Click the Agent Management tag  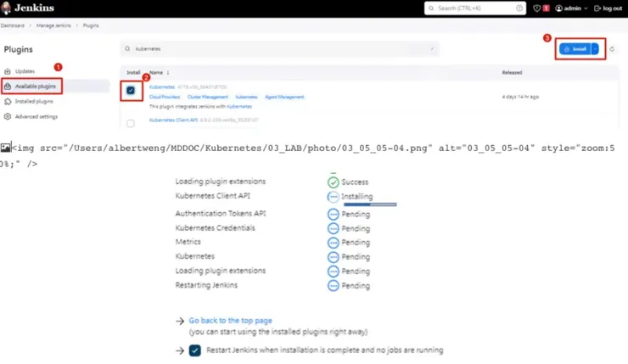284,97
